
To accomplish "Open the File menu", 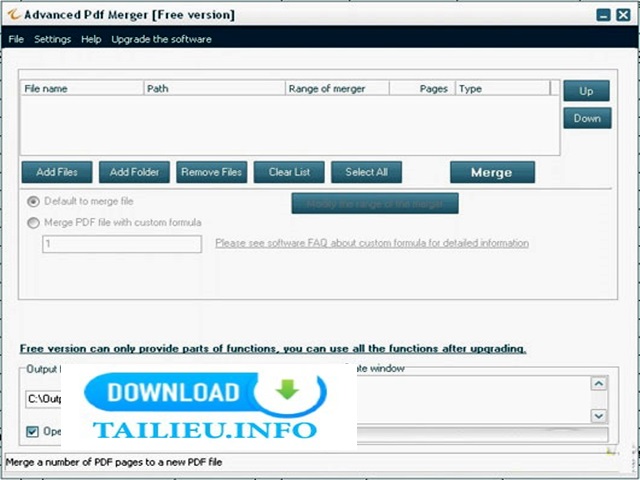I will pos(16,39).
